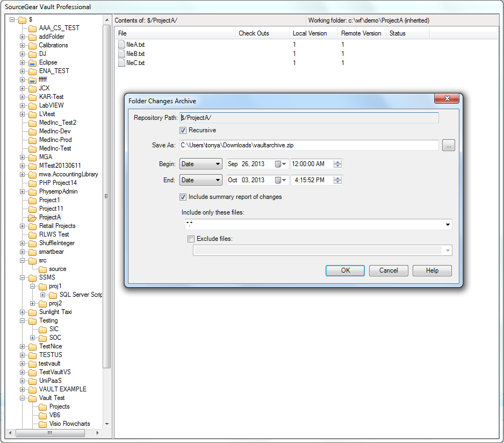Select the MedInc-Prod tree item
504x443 pixels.
pyautogui.click(x=55, y=140)
